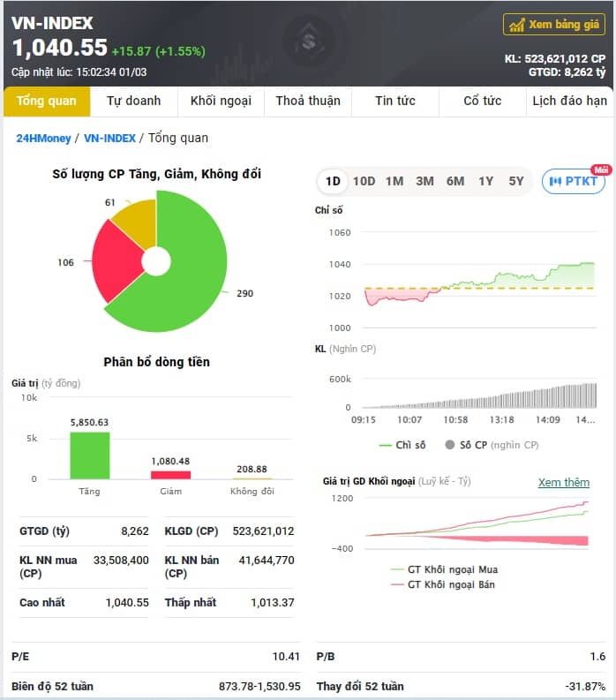Go to the Tin tức tab
Screen dimensions: 616x700
coord(395,101)
